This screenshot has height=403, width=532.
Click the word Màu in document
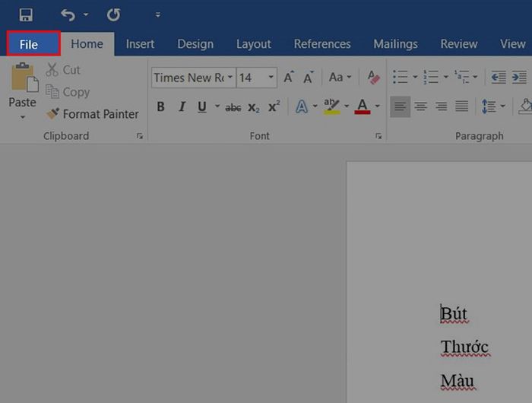click(458, 381)
